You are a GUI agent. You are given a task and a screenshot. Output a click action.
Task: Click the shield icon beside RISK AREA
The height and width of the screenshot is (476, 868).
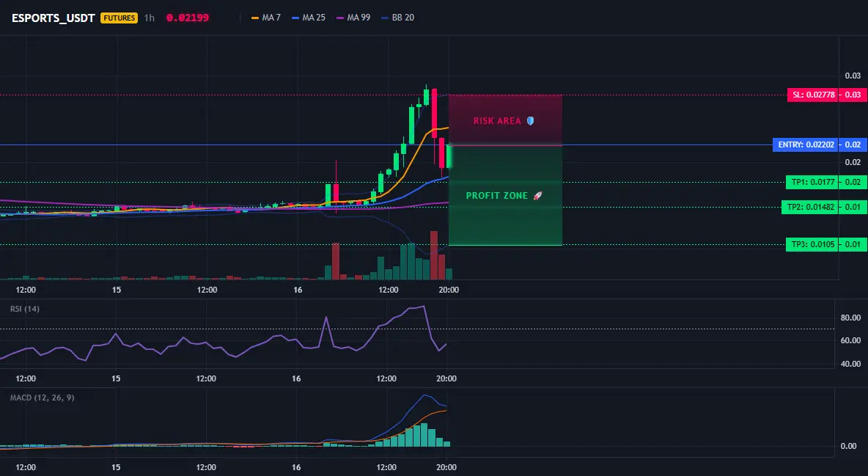point(530,121)
